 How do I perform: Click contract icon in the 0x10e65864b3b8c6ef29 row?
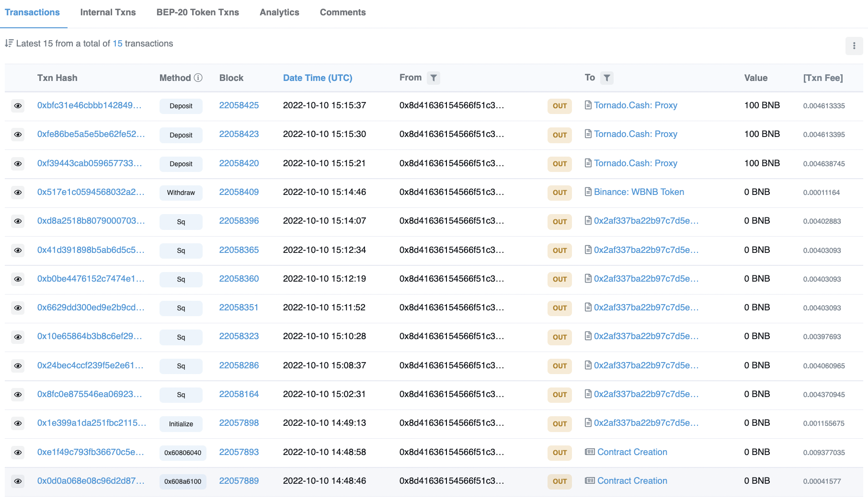point(588,336)
